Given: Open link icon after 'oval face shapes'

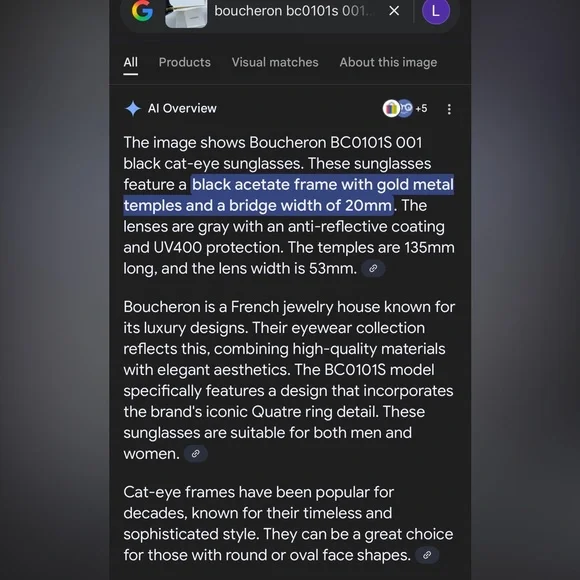Looking at the screenshot, I should click(x=427, y=555).
